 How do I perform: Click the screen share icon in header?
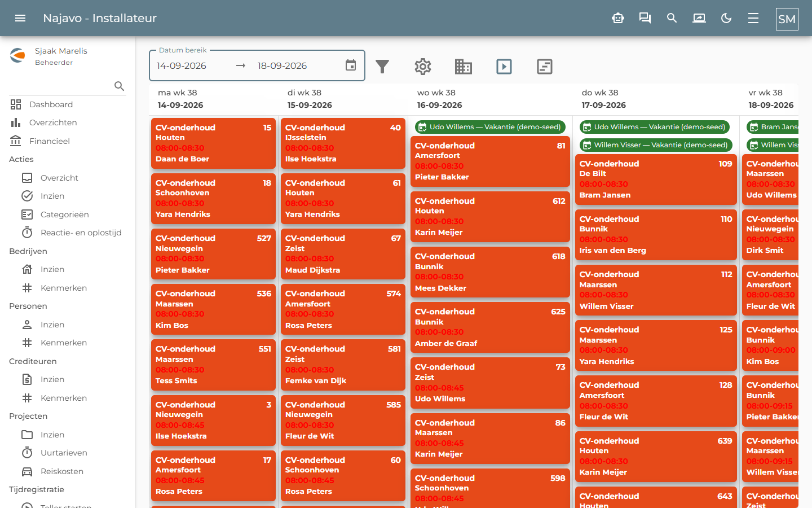pos(699,18)
